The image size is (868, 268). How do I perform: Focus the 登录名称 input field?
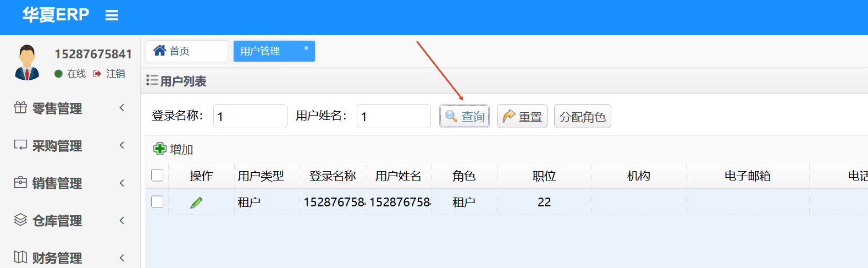click(250, 116)
